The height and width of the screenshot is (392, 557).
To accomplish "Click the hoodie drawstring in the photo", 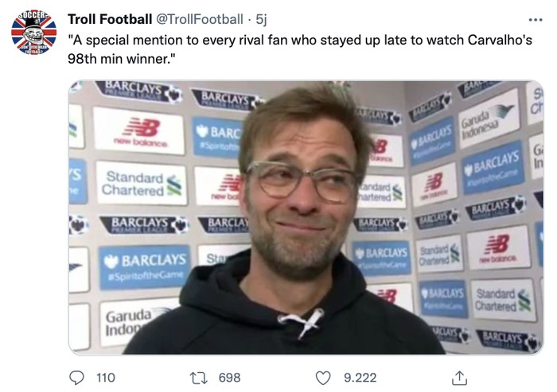I will 301,322.
